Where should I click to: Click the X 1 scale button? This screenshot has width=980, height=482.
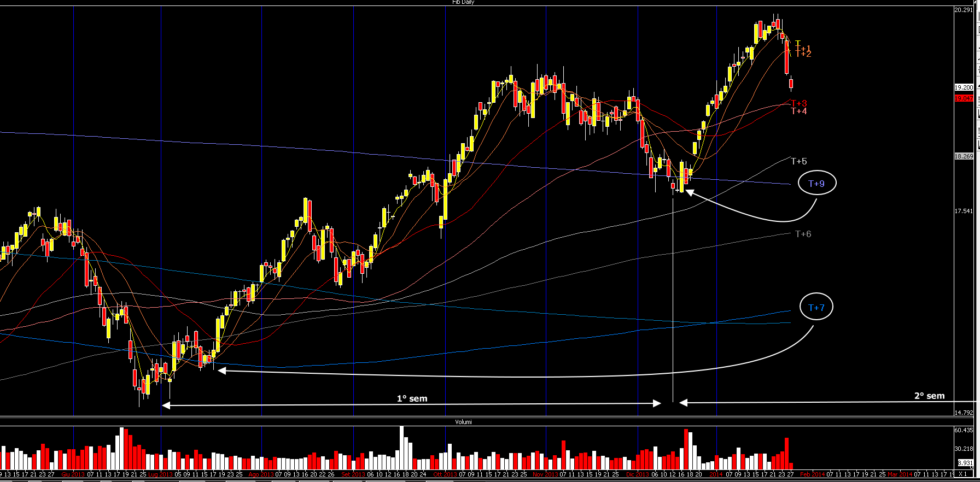[x=963, y=474]
